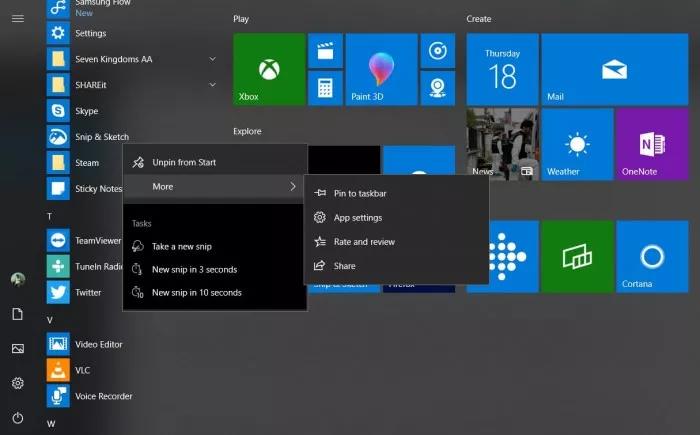Expand the Start hamburger menu

18,18
